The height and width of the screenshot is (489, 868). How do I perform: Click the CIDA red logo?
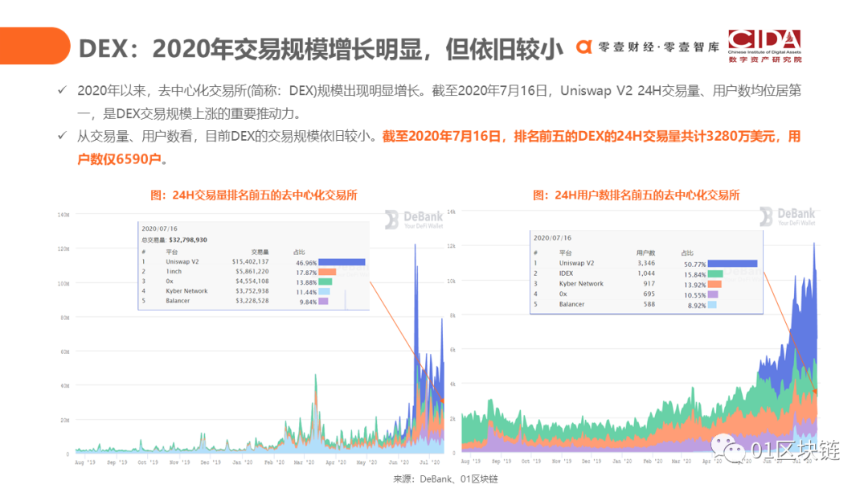(764, 46)
